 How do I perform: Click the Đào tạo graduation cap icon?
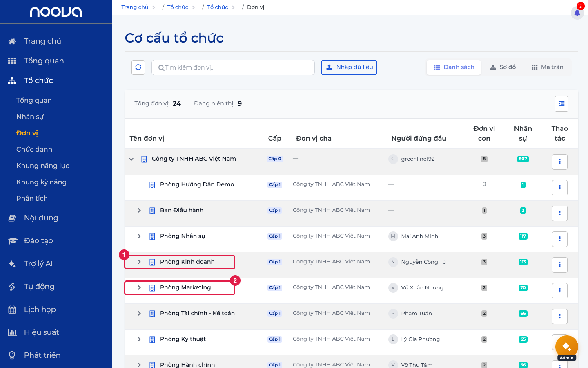[x=13, y=241]
